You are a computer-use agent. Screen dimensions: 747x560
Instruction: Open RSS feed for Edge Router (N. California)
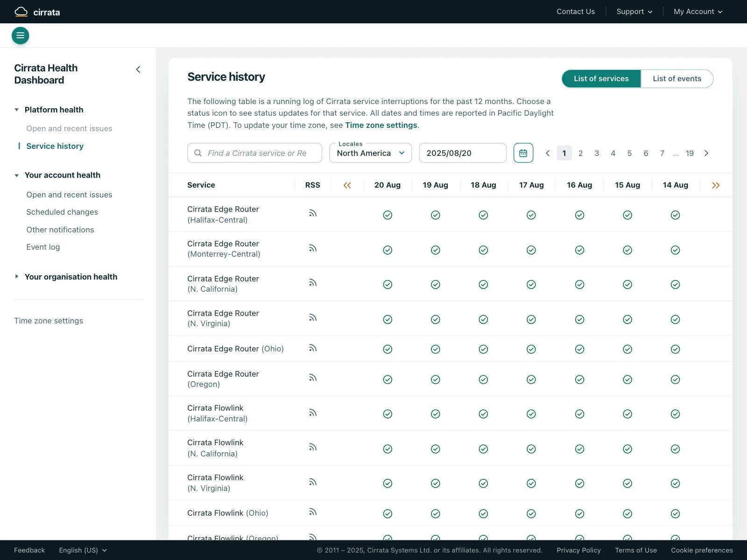(313, 283)
